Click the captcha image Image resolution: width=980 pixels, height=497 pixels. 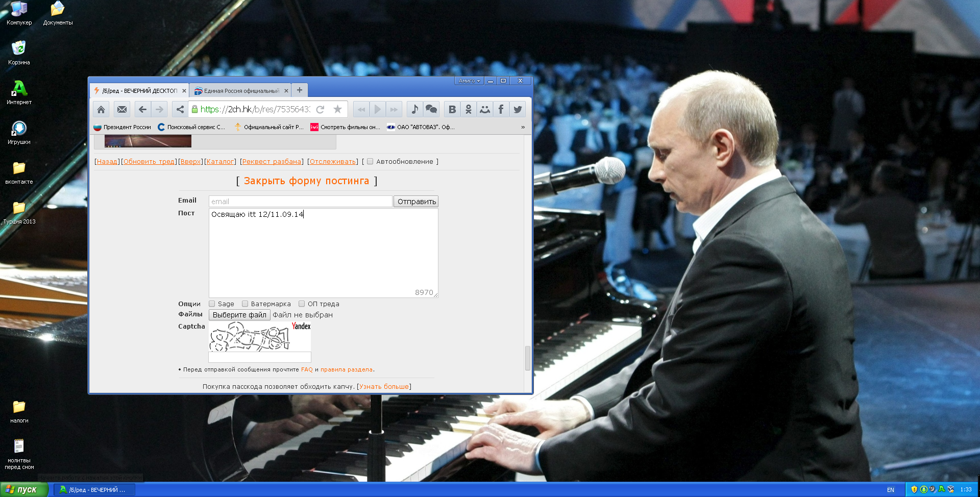pos(260,336)
